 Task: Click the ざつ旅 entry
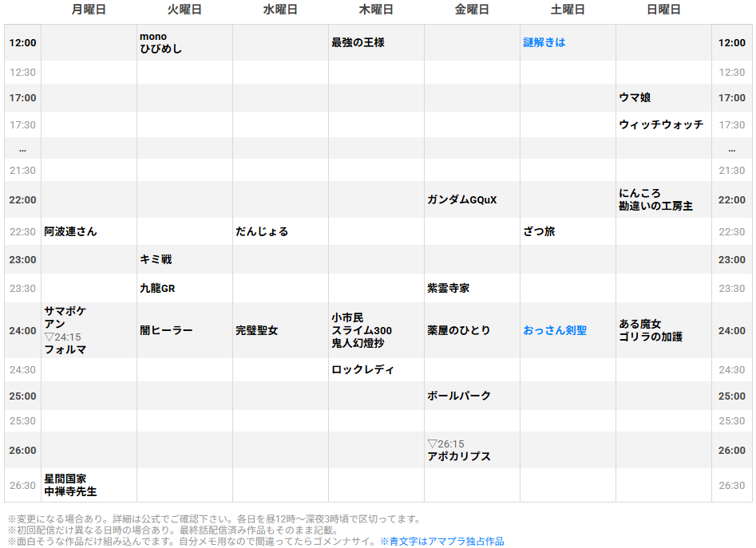pyautogui.click(x=539, y=231)
